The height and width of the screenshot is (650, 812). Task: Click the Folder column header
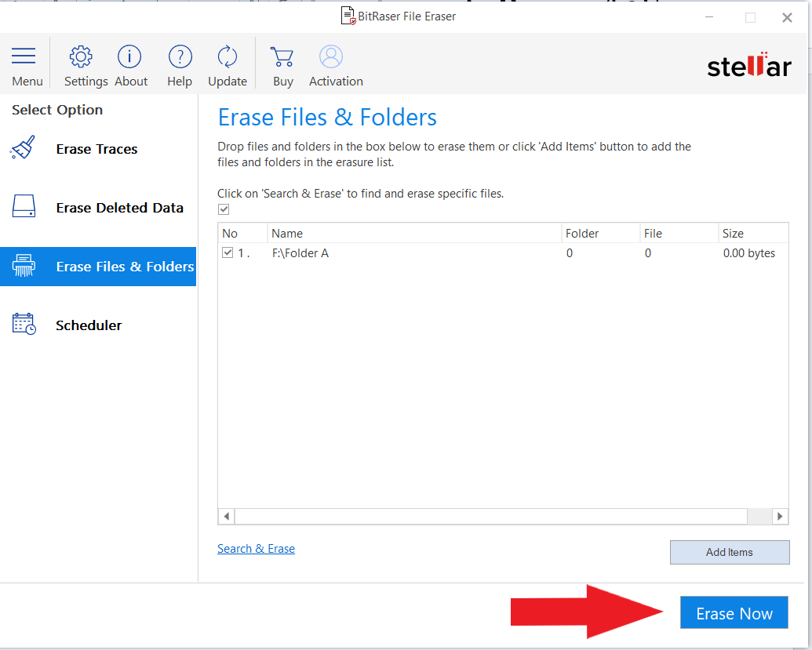tap(601, 234)
